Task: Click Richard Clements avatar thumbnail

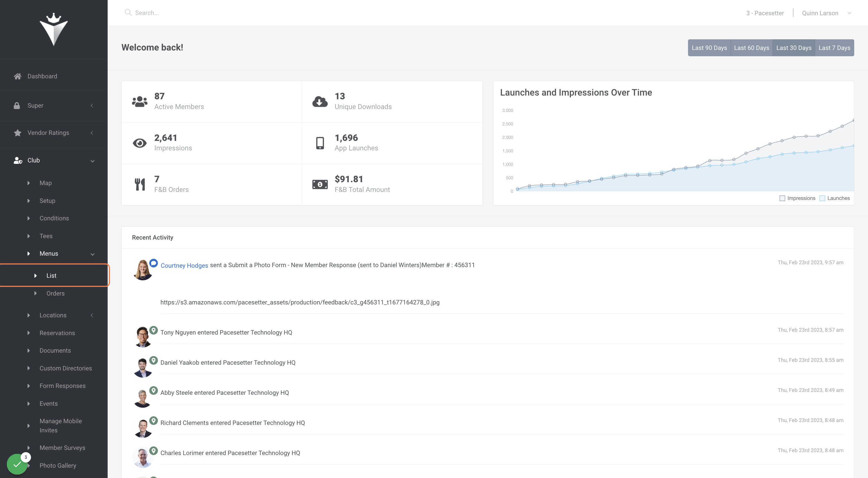Action: (x=143, y=428)
